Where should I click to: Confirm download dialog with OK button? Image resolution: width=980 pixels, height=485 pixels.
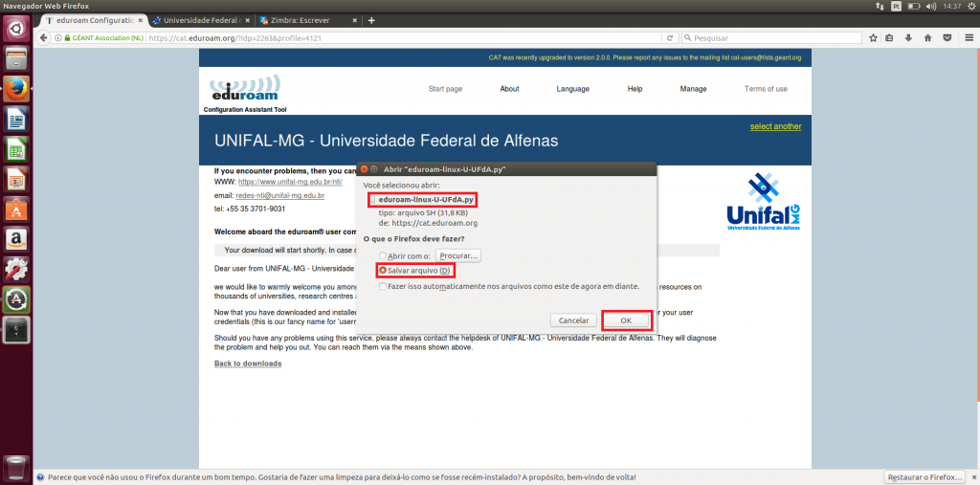(627, 320)
